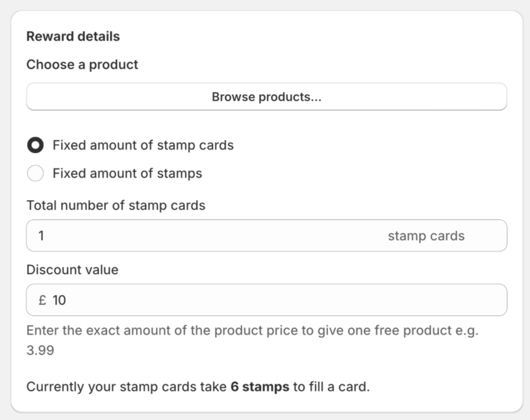Click the £ currency prefix symbol
Viewport: 530px width, 420px height.
[x=42, y=300]
